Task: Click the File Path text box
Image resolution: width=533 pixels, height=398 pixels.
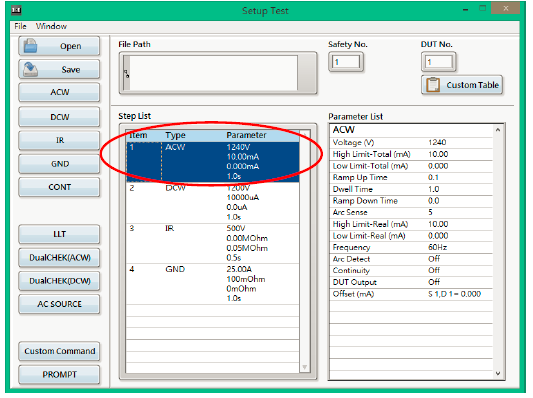Action: (213, 73)
